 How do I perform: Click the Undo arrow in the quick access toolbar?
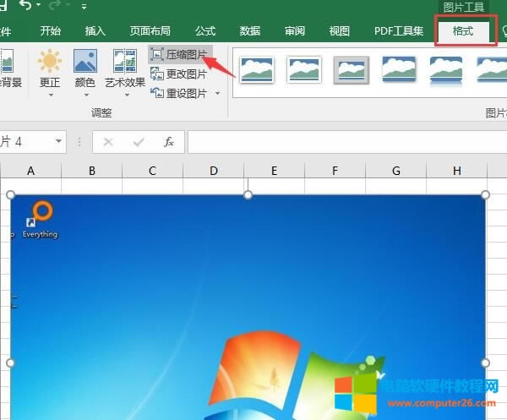(25, 7)
